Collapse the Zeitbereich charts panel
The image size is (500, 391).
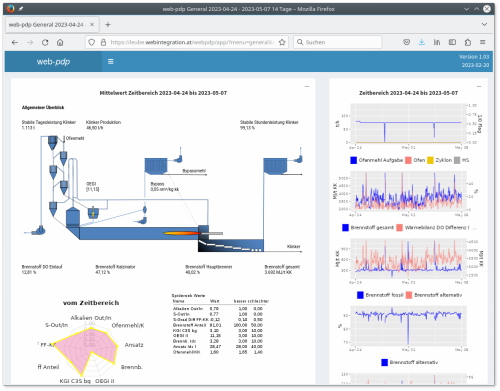coord(479,87)
